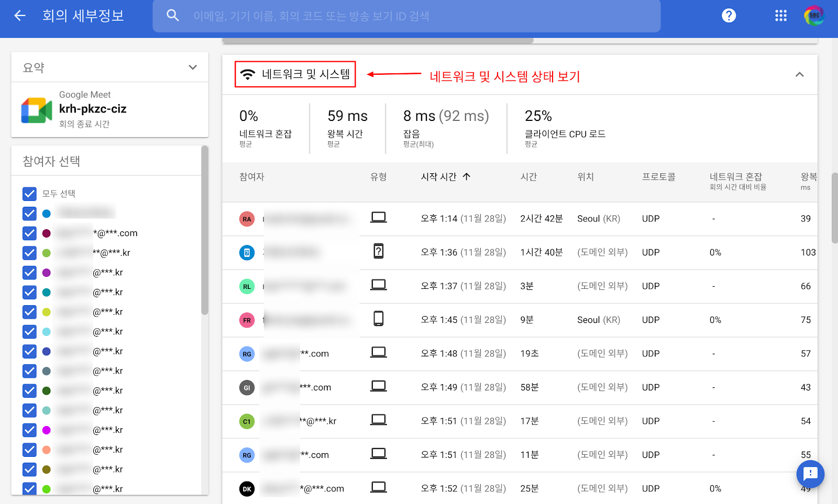This screenshot has width=838, height=504.
Task: Open the help question mark icon
Action: pyautogui.click(x=729, y=16)
